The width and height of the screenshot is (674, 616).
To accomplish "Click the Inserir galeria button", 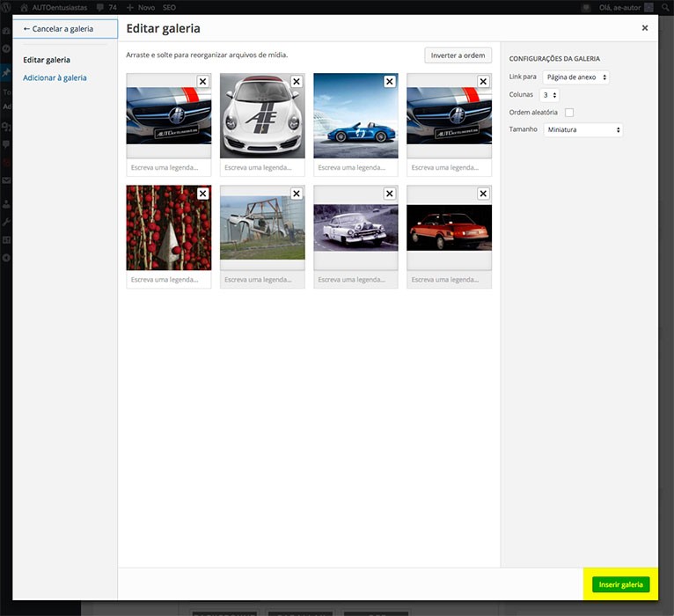I will (x=621, y=585).
